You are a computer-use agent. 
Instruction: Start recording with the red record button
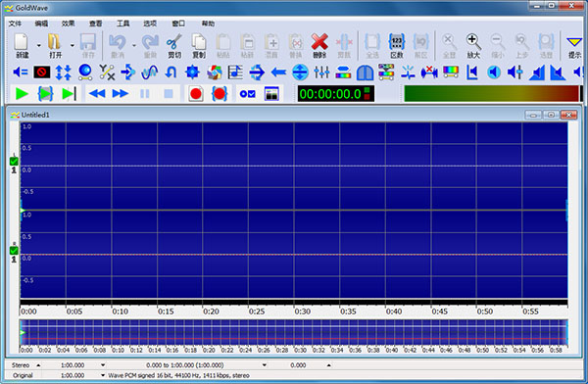pyautogui.click(x=196, y=94)
